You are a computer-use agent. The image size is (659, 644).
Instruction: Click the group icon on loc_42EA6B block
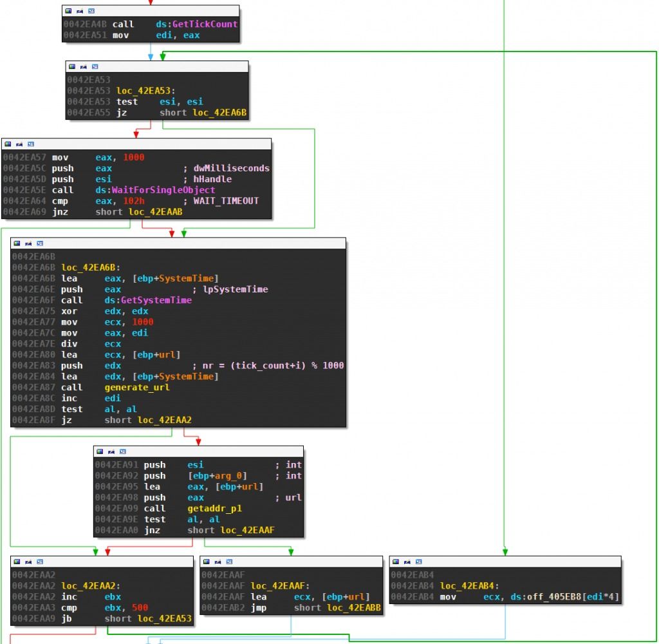(40, 244)
